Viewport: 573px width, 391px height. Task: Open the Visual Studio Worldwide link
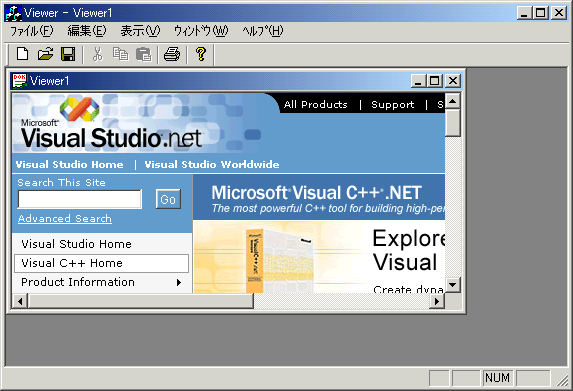212,164
